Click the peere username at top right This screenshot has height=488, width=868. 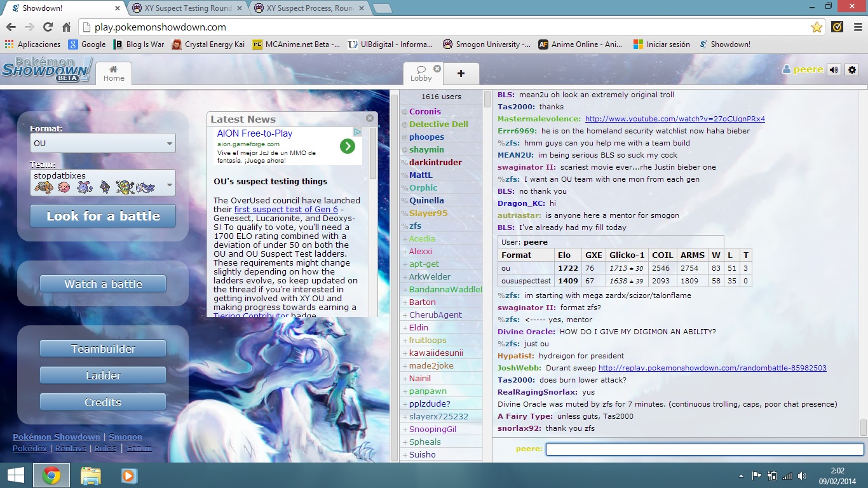point(803,70)
